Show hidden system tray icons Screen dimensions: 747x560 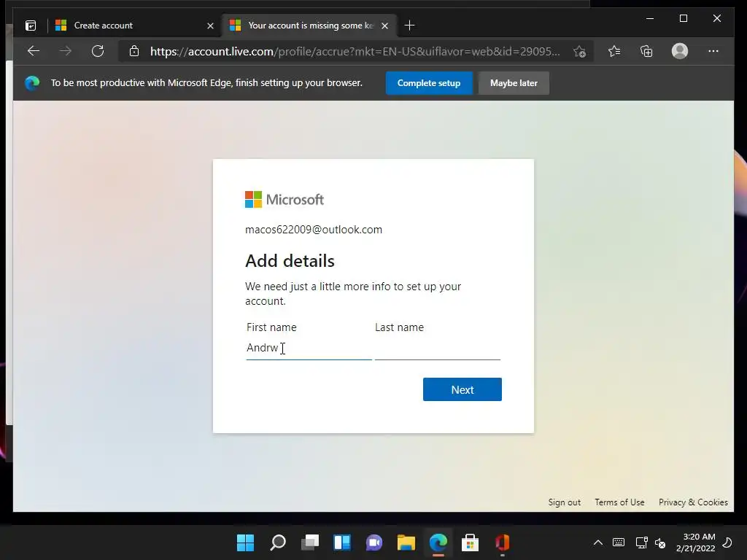click(x=598, y=542)
